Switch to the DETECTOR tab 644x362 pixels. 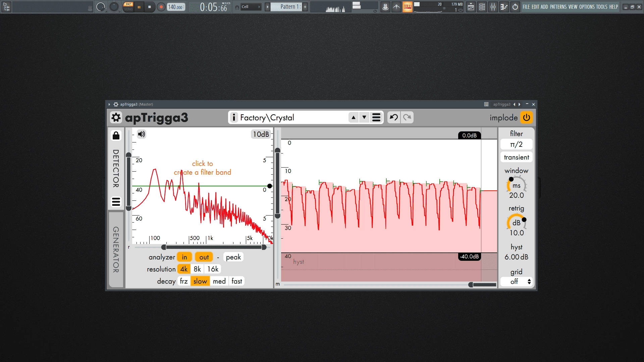click(116, 168)
